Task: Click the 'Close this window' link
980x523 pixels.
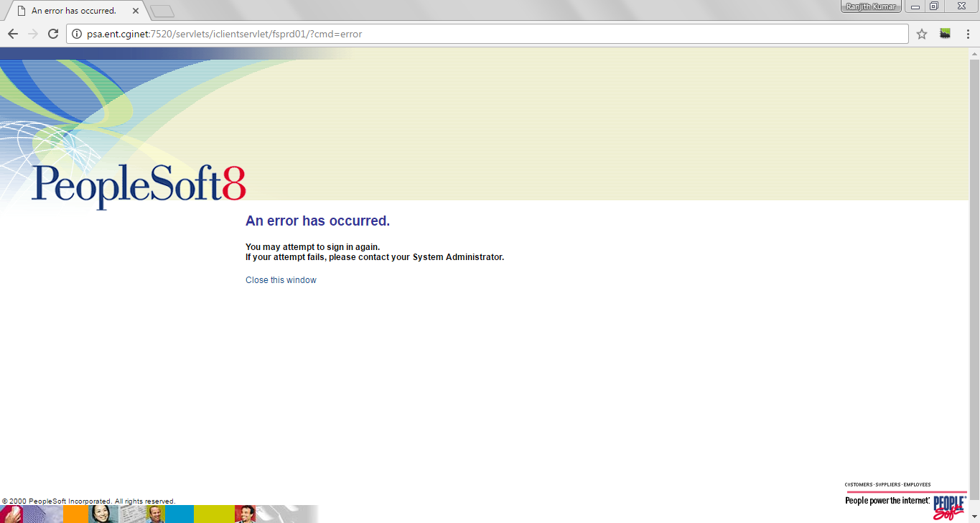Action: 281,280
